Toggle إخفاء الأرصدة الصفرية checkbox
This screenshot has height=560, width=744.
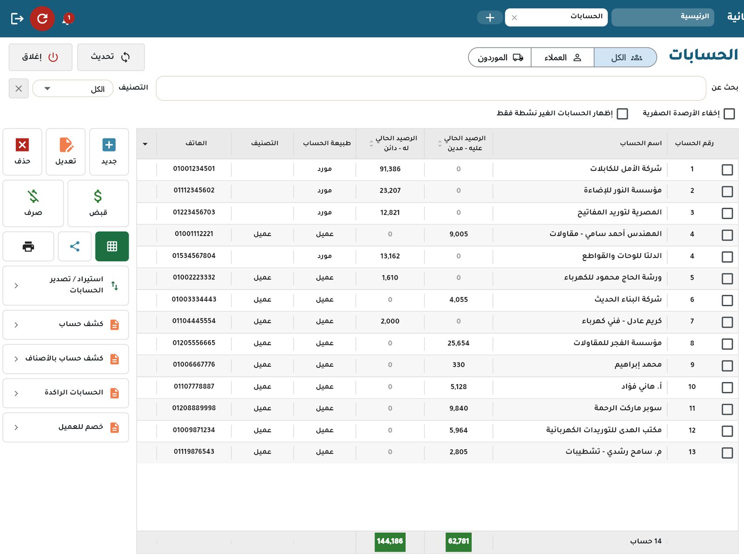click(x=729, y=114)
